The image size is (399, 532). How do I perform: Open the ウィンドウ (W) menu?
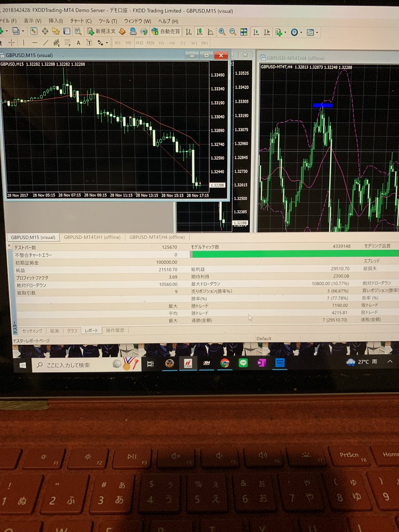coord(137,21)
